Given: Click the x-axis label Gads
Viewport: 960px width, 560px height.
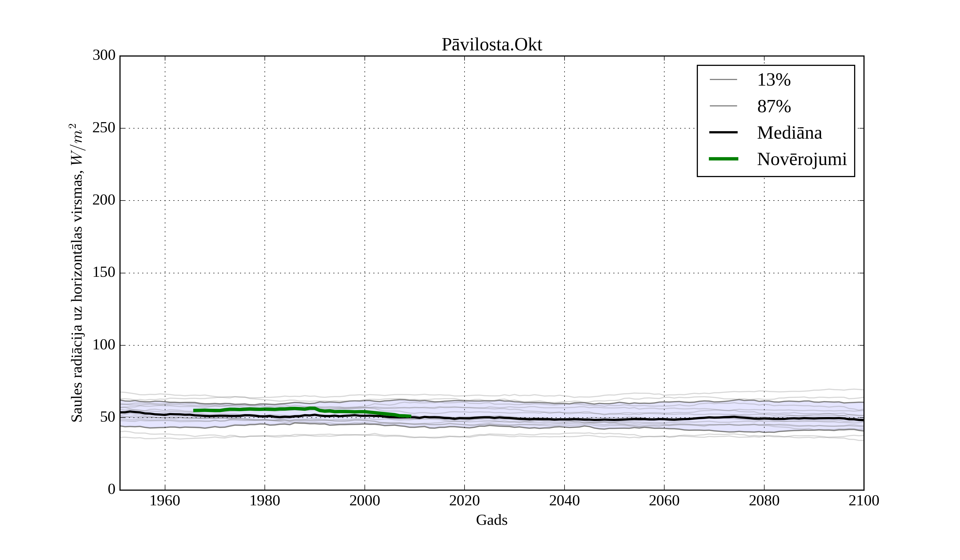Looking at the screenshot, I should click(x=491, y=520).
